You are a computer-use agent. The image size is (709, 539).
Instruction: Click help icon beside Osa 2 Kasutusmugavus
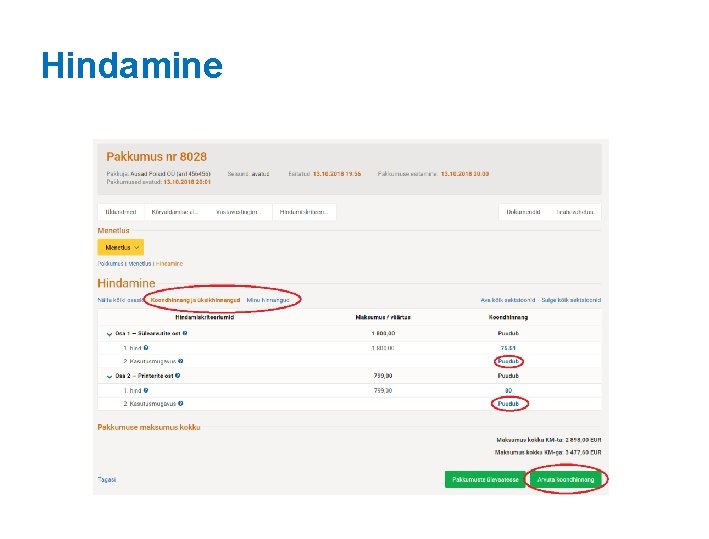pyautogui.click(x=180, y=403)
